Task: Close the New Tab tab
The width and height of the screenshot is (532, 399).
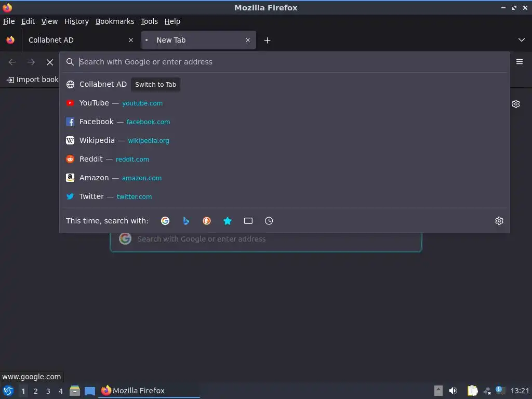Action: point(248,40)
